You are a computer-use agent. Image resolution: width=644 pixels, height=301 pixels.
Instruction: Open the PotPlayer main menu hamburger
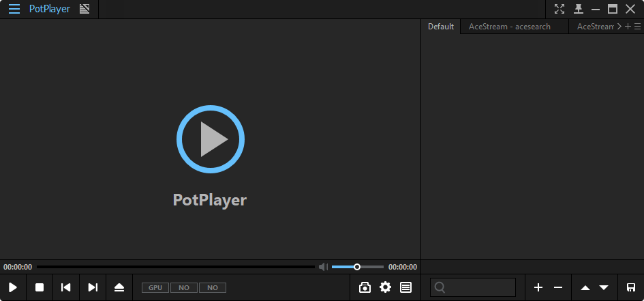click(14, 9)
